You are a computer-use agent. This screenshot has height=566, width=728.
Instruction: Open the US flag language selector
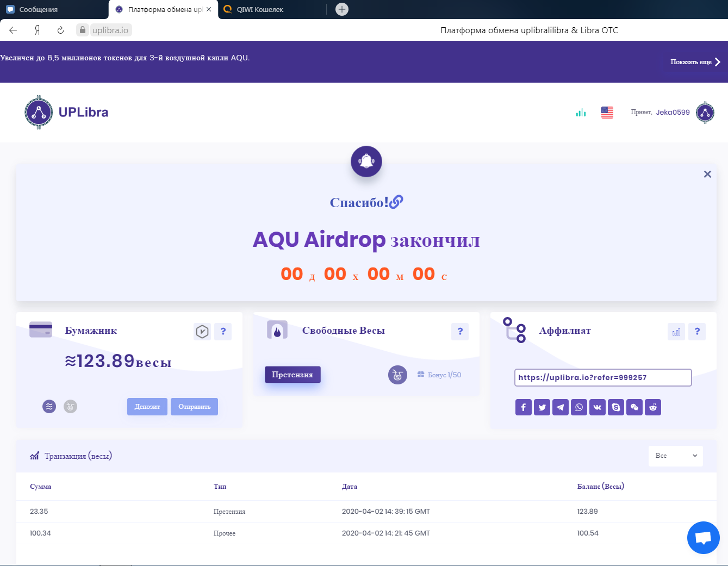[607, 113]
